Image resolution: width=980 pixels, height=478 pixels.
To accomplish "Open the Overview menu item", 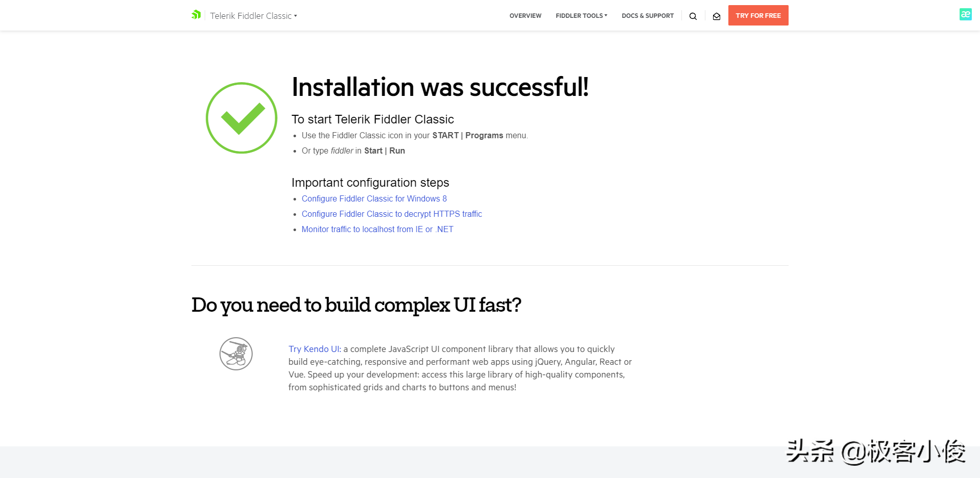I will point(525,16).
